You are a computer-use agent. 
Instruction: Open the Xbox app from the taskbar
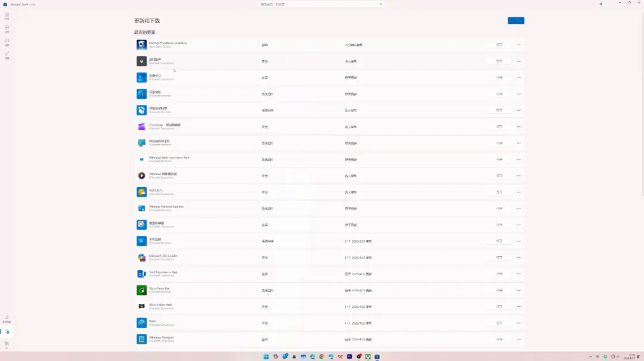pos(368,356)
